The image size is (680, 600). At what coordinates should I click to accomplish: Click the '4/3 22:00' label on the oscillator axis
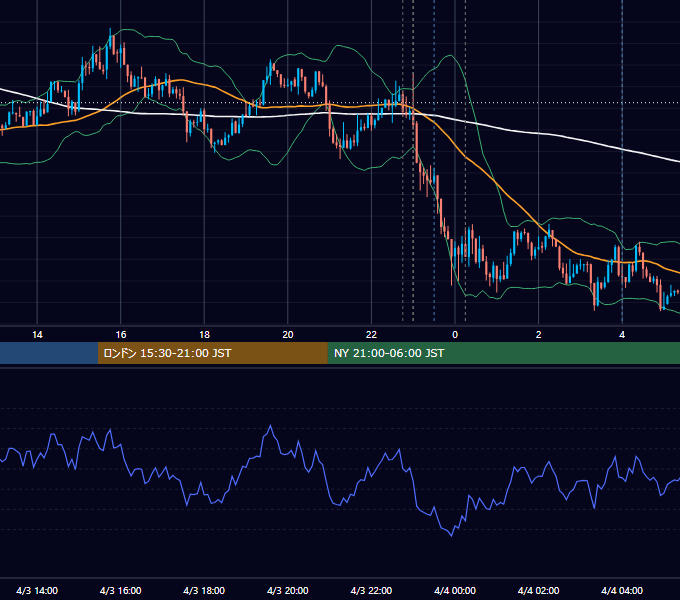[371, 590]
